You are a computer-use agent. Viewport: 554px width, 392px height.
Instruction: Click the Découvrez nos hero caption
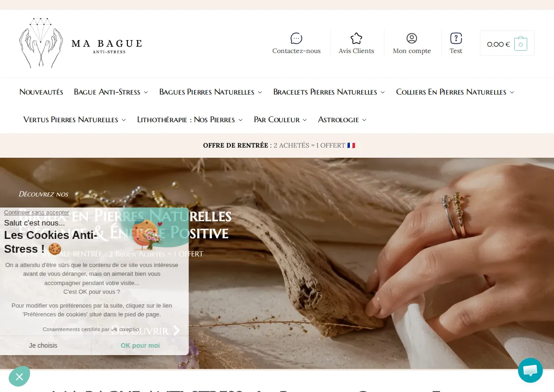tap(43, 194)
